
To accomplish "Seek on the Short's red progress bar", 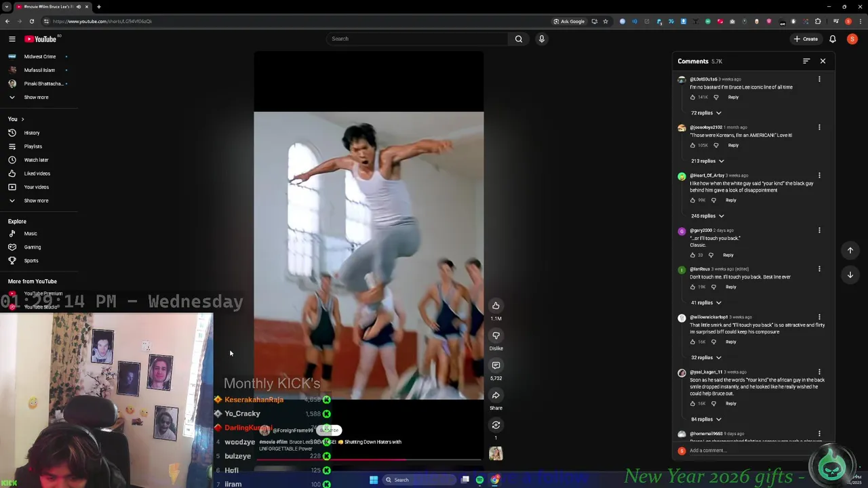I will coord(368,460).
